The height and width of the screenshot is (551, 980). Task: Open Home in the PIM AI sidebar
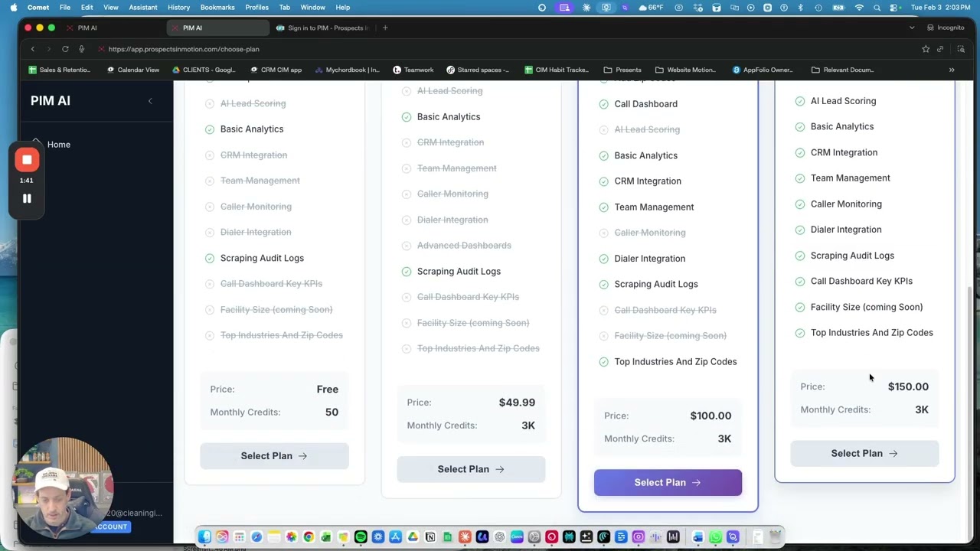click(59, 145)
